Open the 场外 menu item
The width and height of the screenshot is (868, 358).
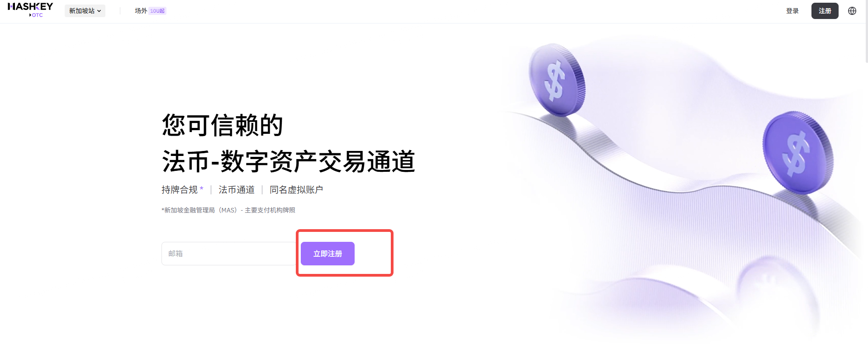pyautogui.click(x=141, y=11)
